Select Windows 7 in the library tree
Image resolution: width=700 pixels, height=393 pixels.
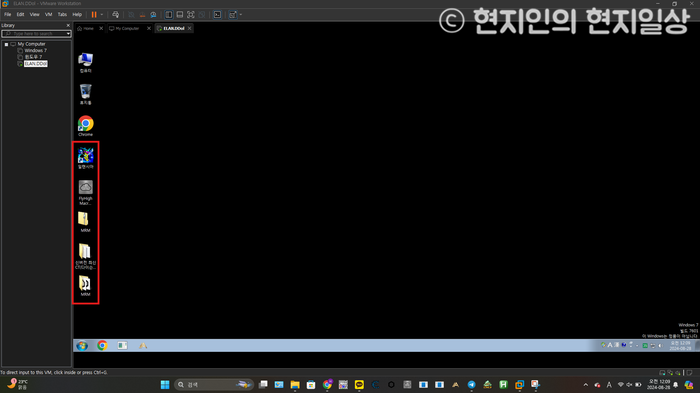[x=35, y=50]
